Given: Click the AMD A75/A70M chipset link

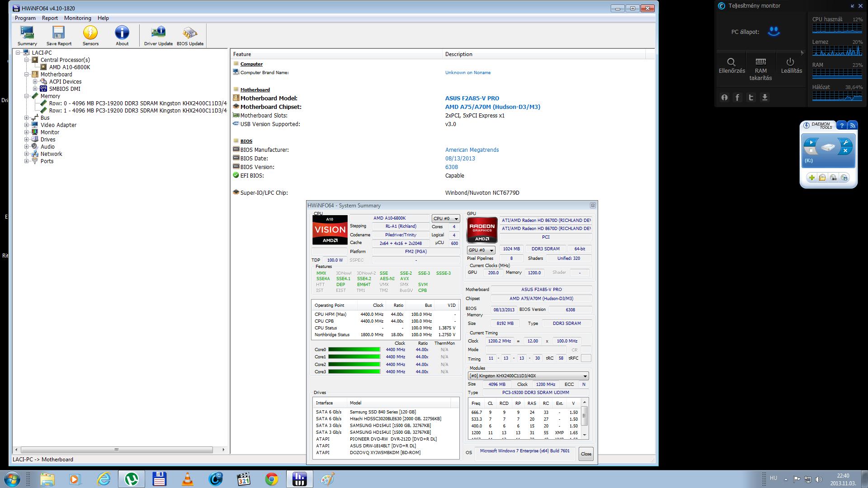Looking at the screenshot, I should coord(492,107).
